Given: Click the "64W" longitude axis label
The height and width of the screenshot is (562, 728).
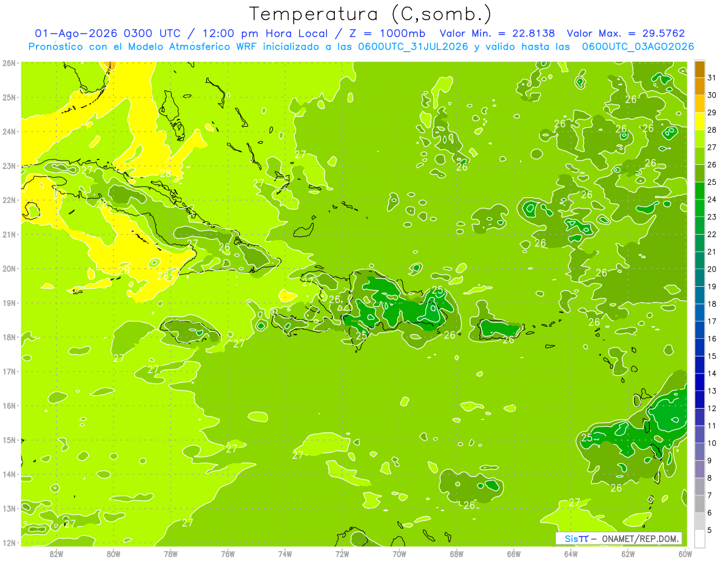Looking at the screenshot, I should (x=571, y=554).
